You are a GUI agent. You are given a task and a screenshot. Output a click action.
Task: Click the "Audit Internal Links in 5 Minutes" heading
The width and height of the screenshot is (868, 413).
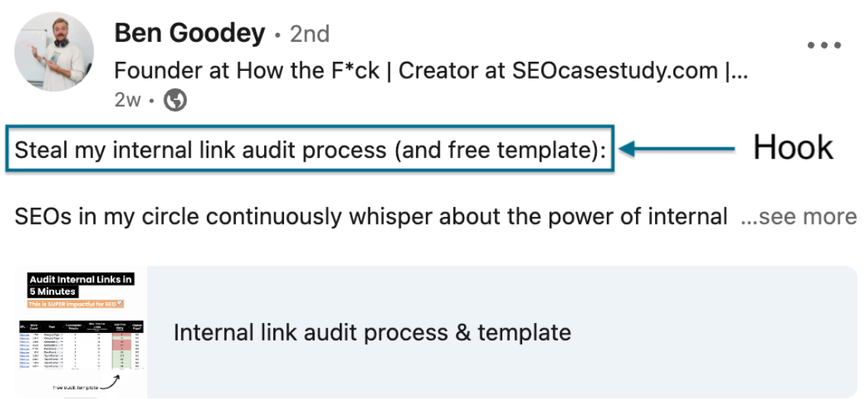[81, 285]
